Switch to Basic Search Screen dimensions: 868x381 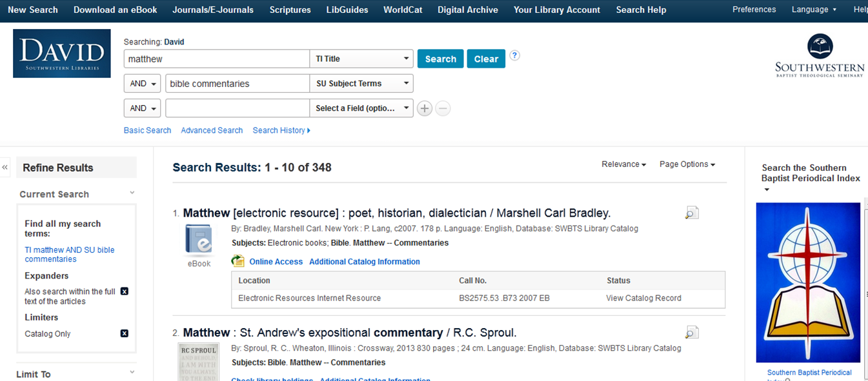coord(148,130)
